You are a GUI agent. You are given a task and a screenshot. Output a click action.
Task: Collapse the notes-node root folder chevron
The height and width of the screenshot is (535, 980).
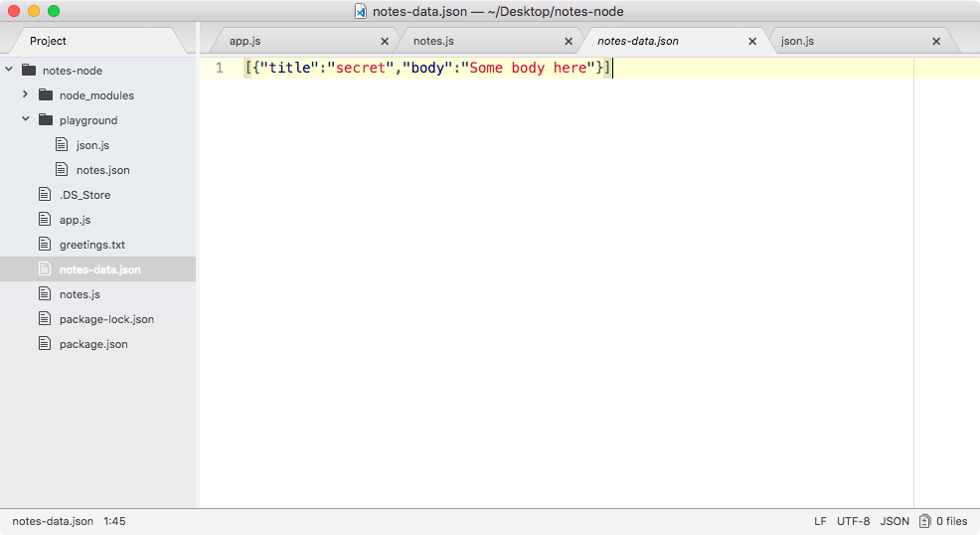click(9, 70)
